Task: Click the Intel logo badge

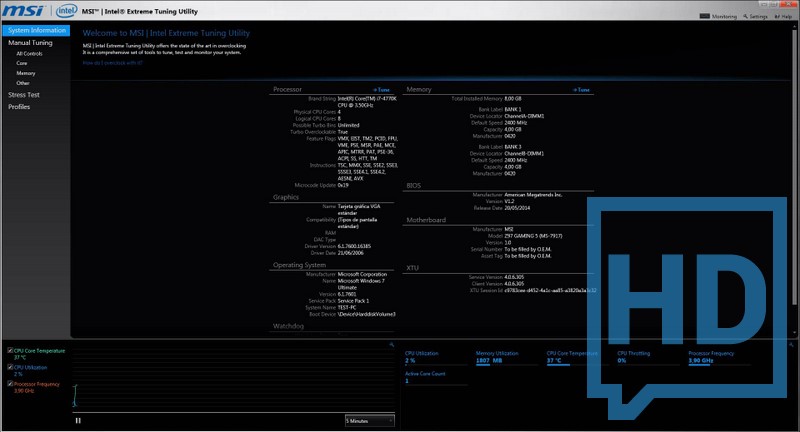Action: tap(66, 13)
